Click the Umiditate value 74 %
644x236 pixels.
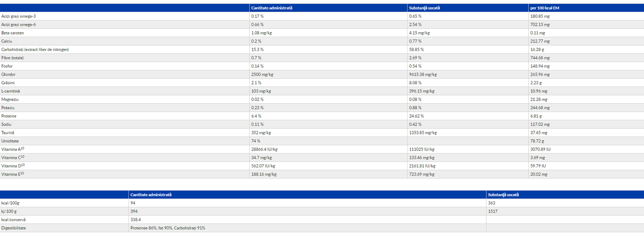point(256,141)
